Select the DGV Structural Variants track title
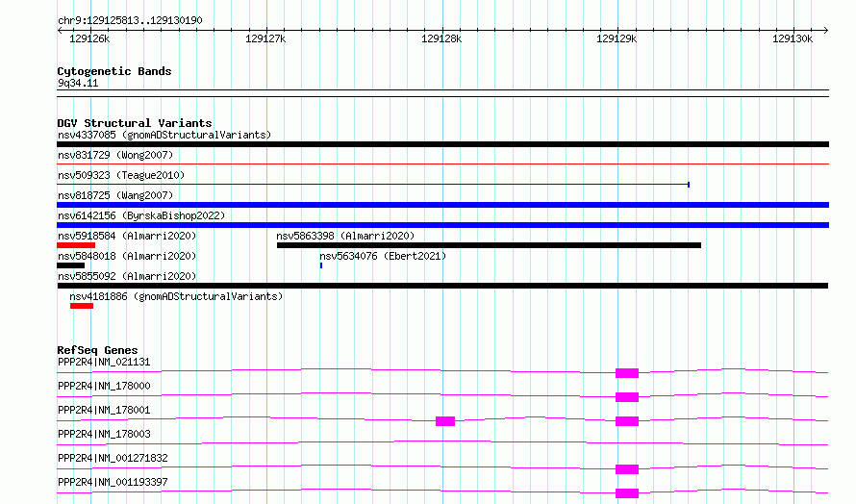The height and width of the screenshot is (504, 856). click(x=135, y=123)
